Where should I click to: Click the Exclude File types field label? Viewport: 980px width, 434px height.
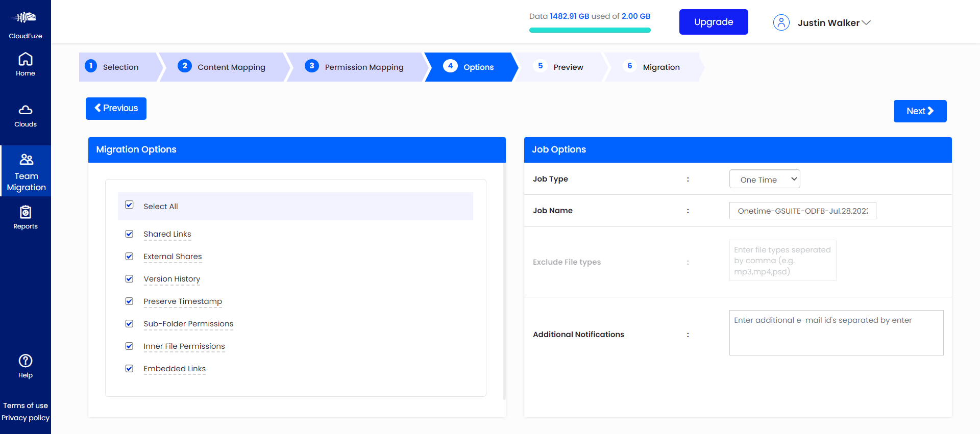tap(567, 262)
